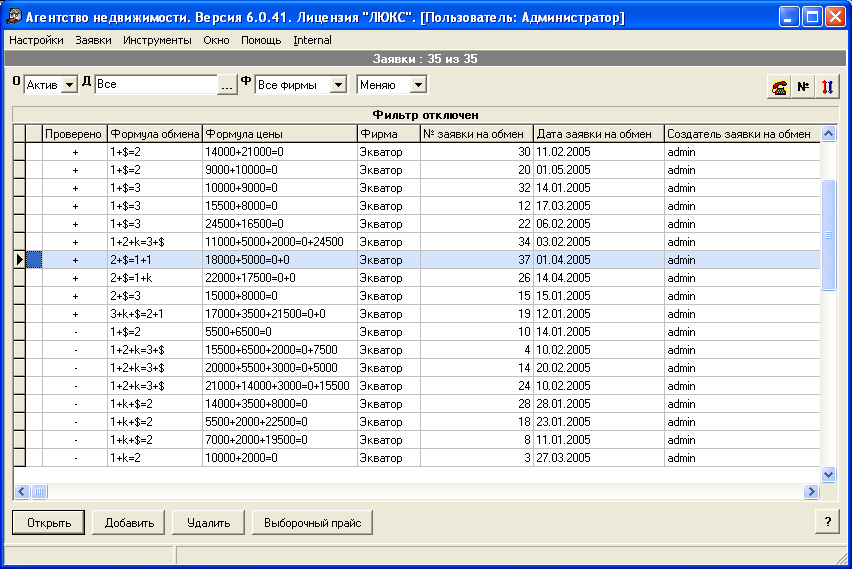Viewport: 852px width, 569px height.
Task: Select cell 15500+6500+2000=0+7500
Action: point(280,349)
